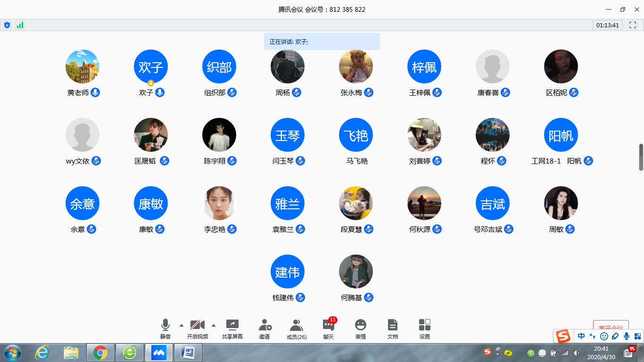Expand the video options arrow beside 开启视频
The image size is (644, 362).
pyautogui.click(x=214, y=325)
